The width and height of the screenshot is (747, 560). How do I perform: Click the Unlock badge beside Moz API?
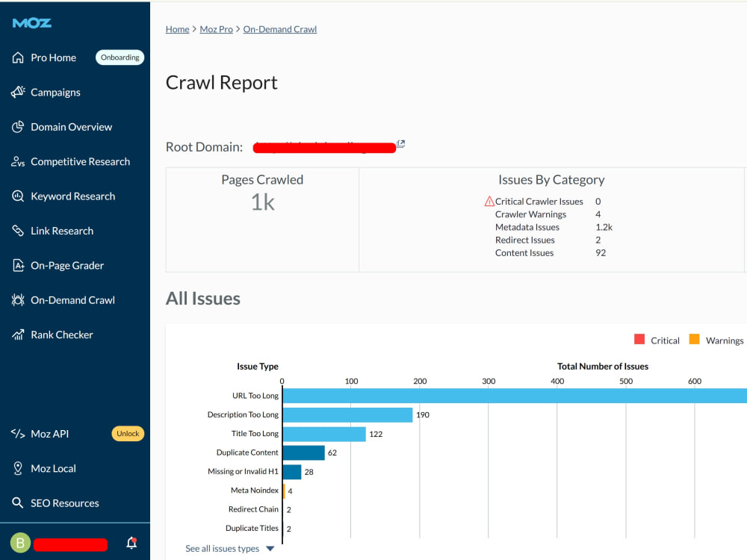click(128, 434)
